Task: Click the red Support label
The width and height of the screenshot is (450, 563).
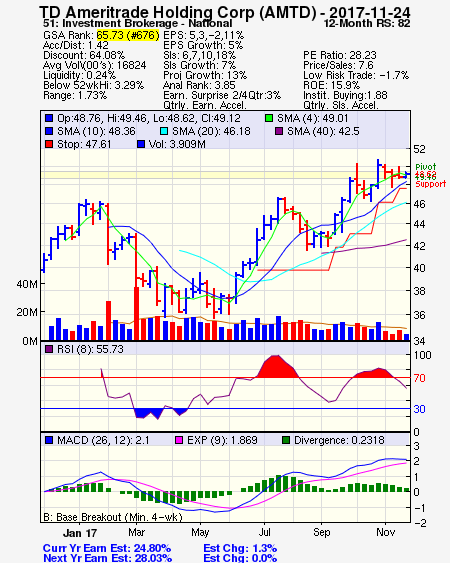Action: pyautogui.click(x=431, y=184)
